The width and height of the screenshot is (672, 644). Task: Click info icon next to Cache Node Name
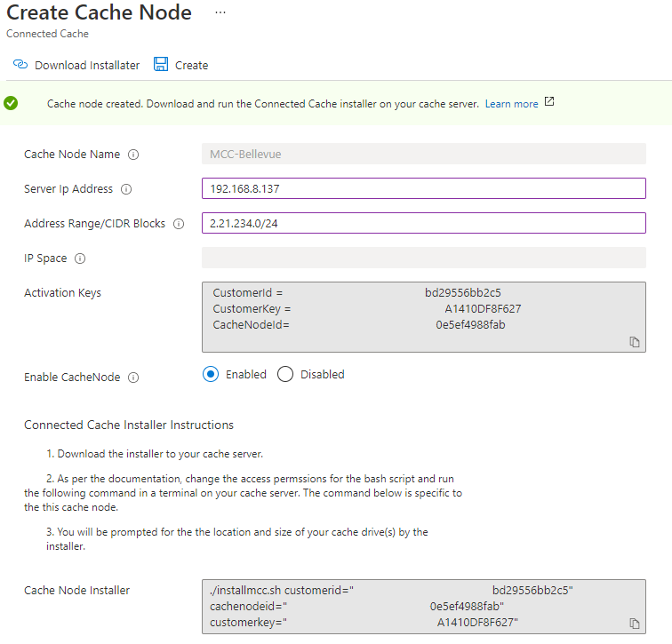[x=133, y=155]
